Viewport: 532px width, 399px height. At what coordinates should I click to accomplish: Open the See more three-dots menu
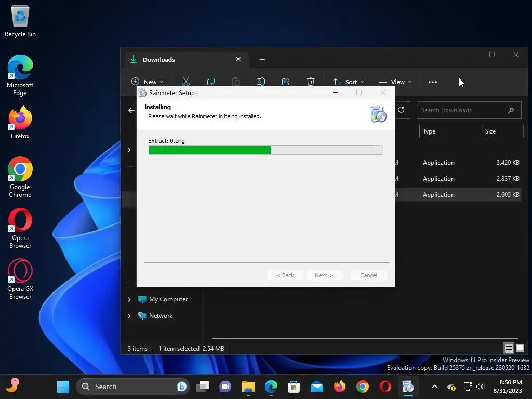coord(433,82)
